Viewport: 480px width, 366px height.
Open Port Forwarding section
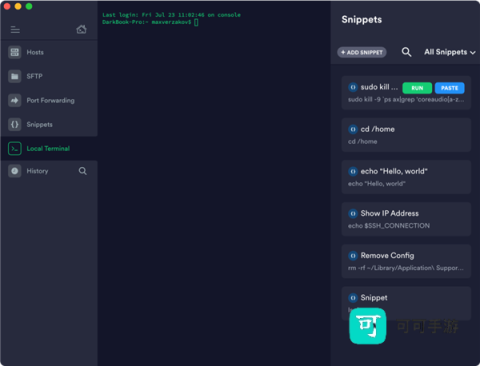tap(49, 100)
